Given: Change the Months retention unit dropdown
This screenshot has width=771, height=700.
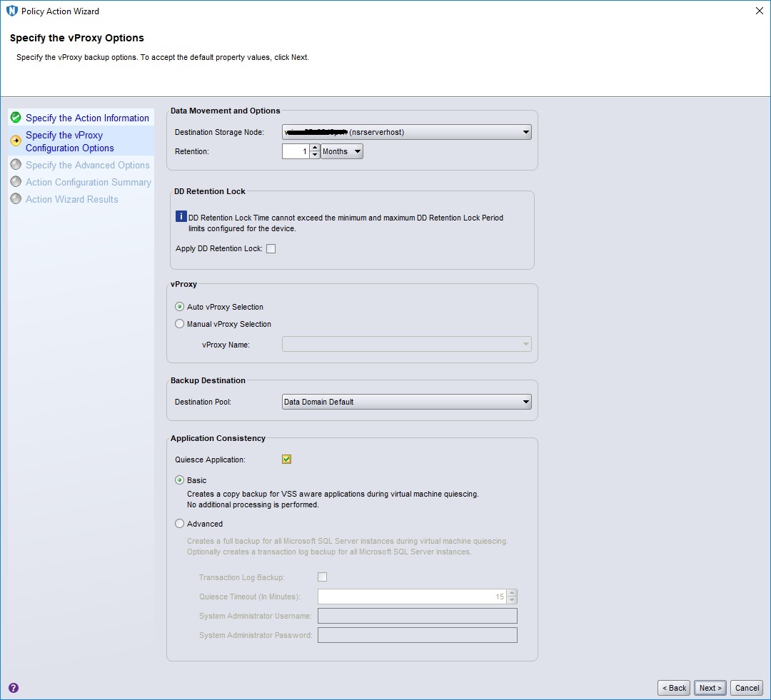Looking at the screenshot, I should 342,151.
